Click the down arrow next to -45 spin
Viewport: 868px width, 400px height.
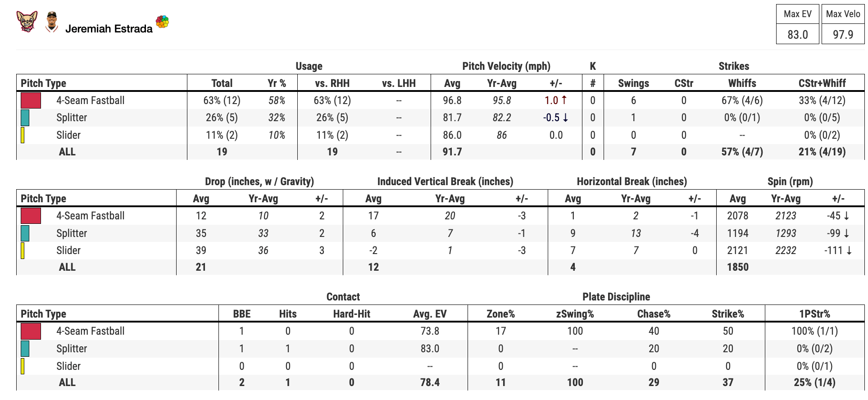pos(846,216)
